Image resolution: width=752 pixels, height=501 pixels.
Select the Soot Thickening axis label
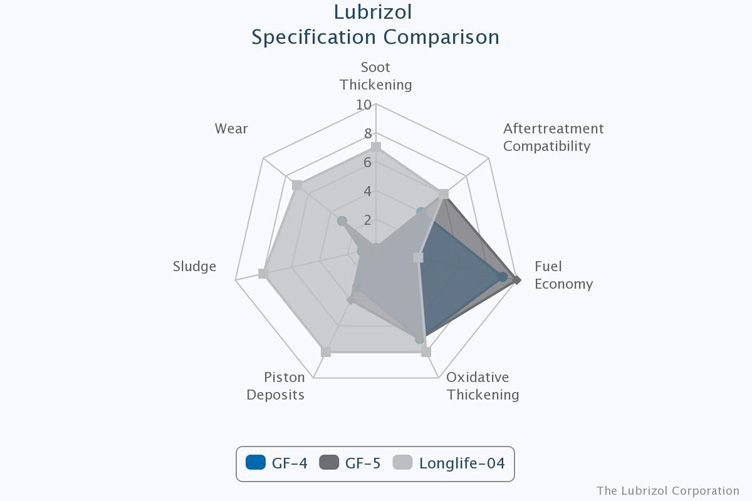(x=375, y=76)
